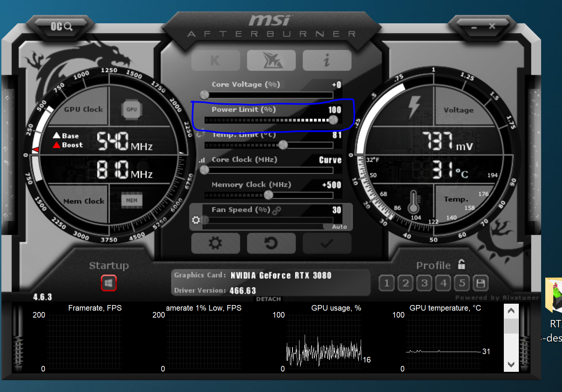Image resolution: width=562 pixels, height=392 pixels.
Task: Apply settings with the checkmark button
Action: (327, 243)
